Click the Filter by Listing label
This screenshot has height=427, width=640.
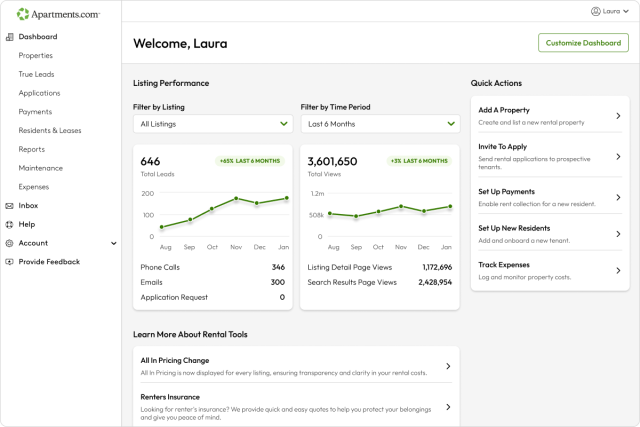coord(159,107)
